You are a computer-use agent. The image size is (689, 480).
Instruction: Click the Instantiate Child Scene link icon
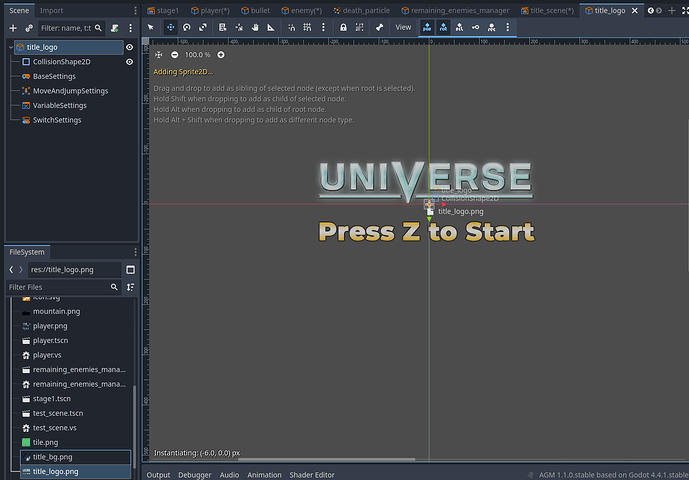(x=29, y=28)
